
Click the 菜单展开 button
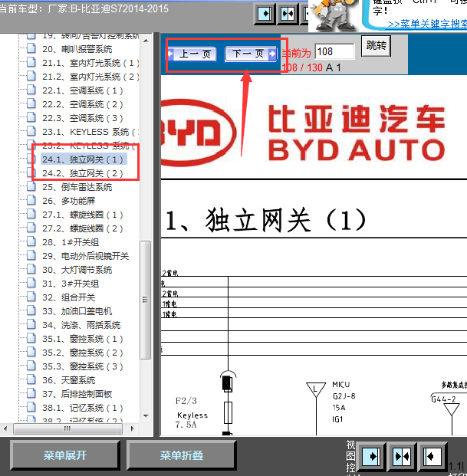pos(64,455)
